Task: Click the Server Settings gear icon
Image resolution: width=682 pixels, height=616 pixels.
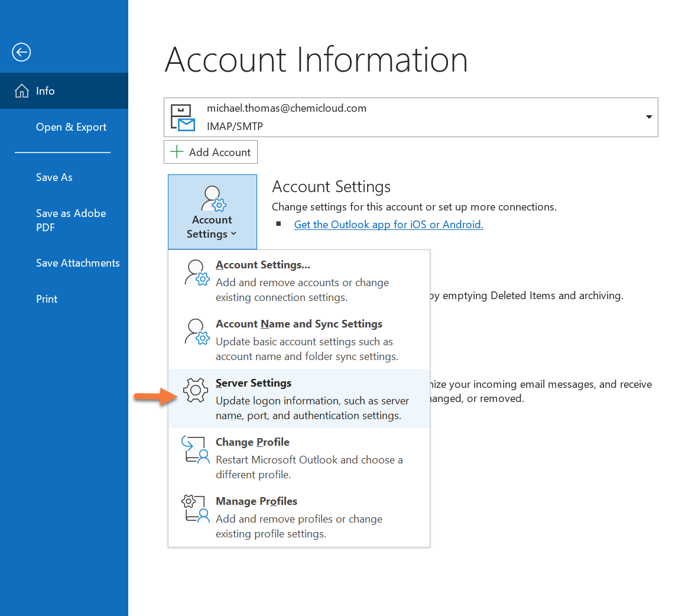Action: click(x=196, y=391)
